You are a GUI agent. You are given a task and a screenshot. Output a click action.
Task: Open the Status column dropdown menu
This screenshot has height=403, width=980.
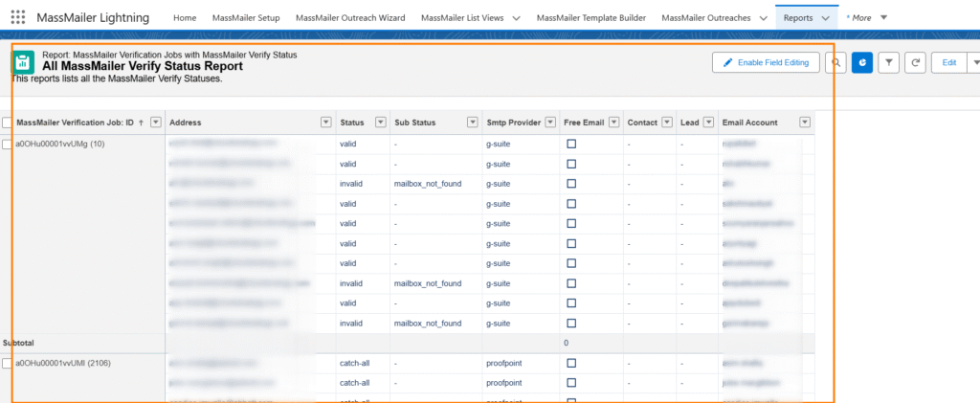click(x=380, y=123)
